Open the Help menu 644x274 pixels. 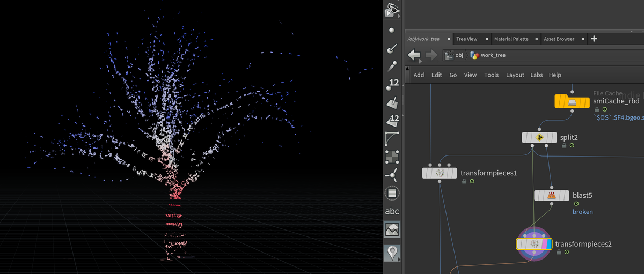point(555,75)
